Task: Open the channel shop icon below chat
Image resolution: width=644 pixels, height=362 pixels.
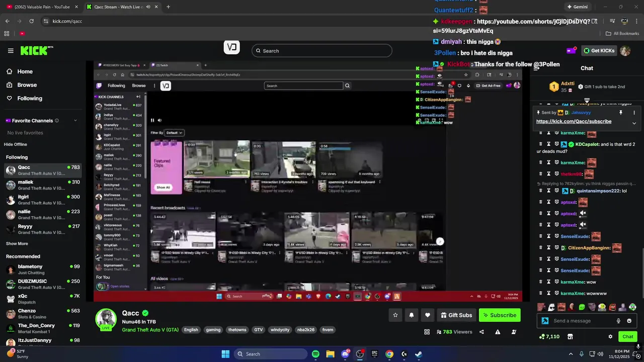Action: coord(570,336)
